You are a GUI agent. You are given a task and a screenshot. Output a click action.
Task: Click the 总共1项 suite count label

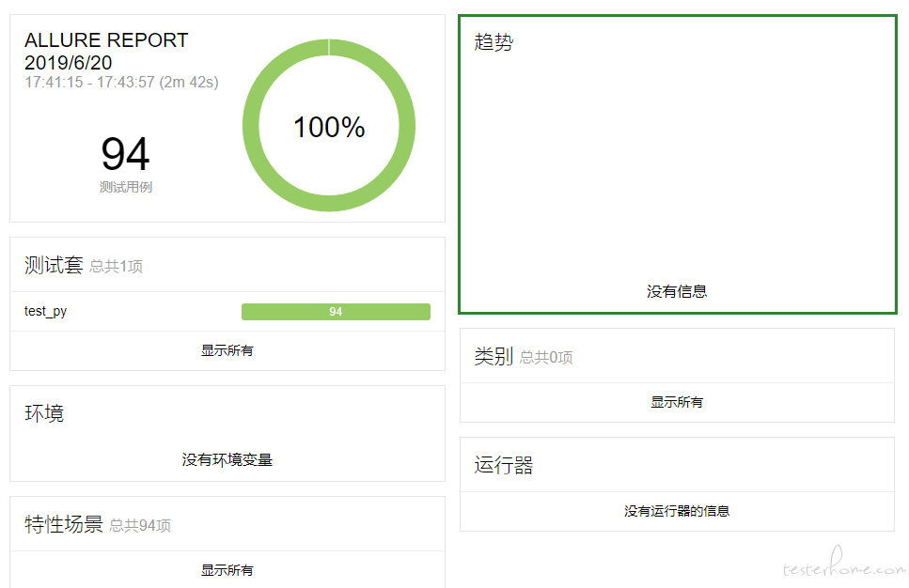coord(116,267)
